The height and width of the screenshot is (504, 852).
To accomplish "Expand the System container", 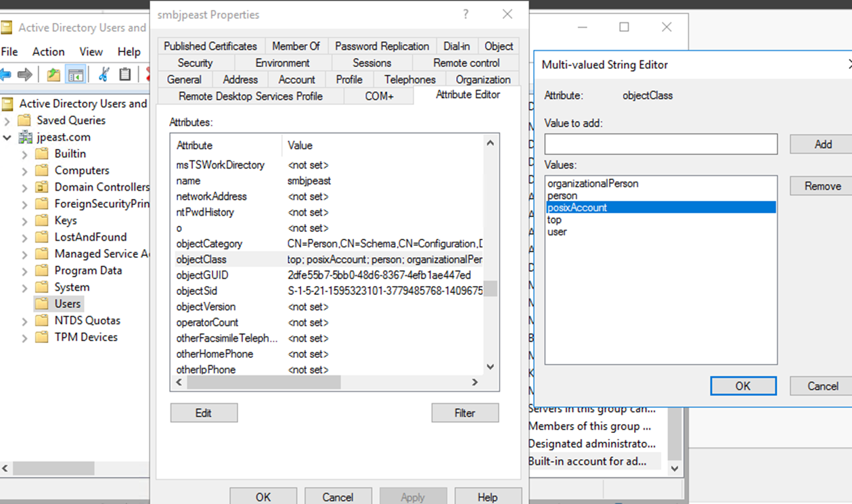I will tap(24, 288).
